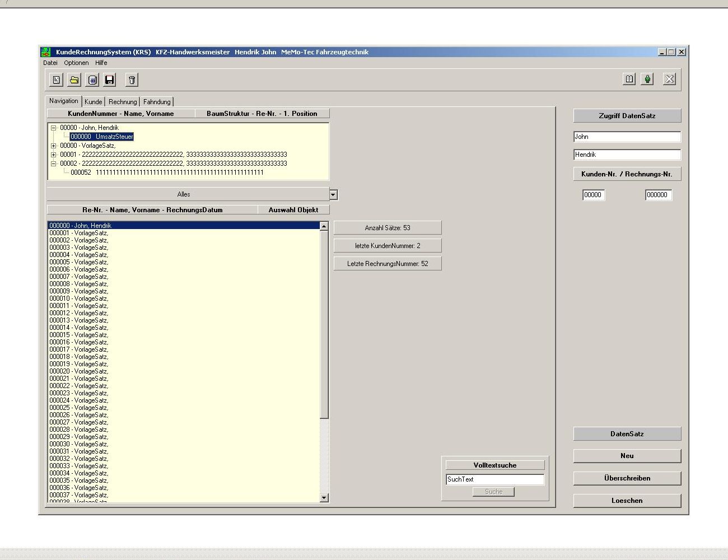Switch to the Fahndung tab

click(x=157, y=102)
